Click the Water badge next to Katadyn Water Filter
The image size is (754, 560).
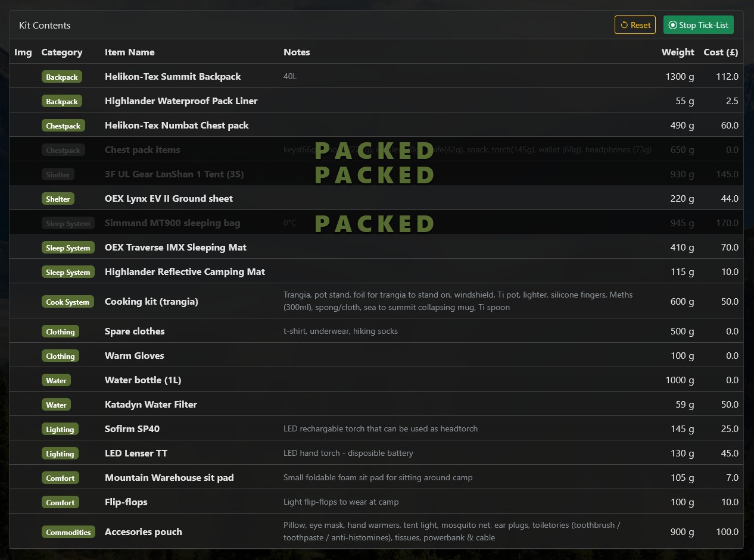(56, 405)
